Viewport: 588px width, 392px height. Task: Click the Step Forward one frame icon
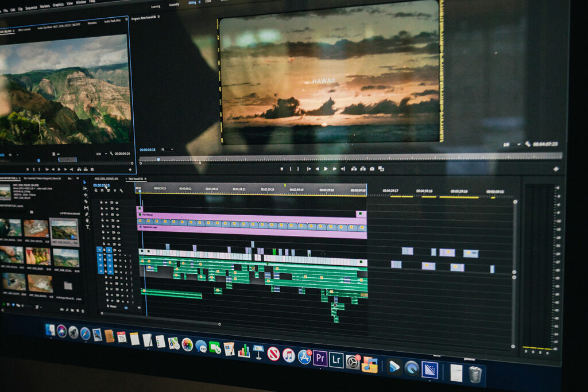[x=335, y=169]
